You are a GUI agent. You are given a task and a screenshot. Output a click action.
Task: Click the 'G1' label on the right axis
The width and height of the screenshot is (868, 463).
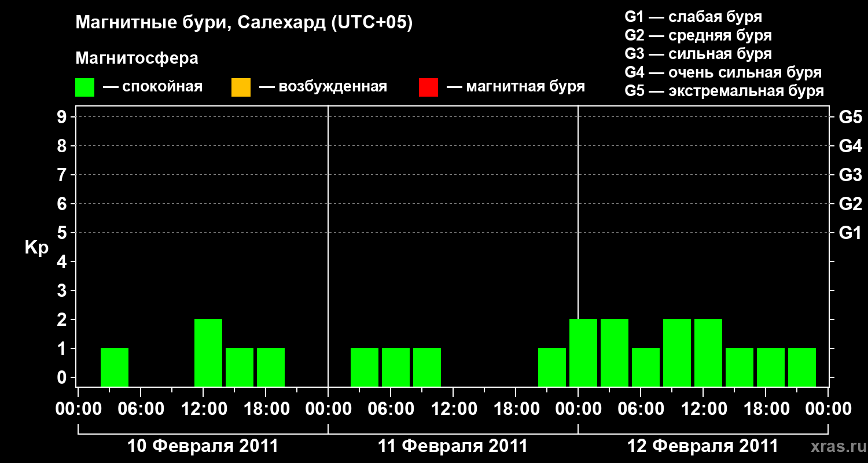pyautogui.click(x=851, y=233)
